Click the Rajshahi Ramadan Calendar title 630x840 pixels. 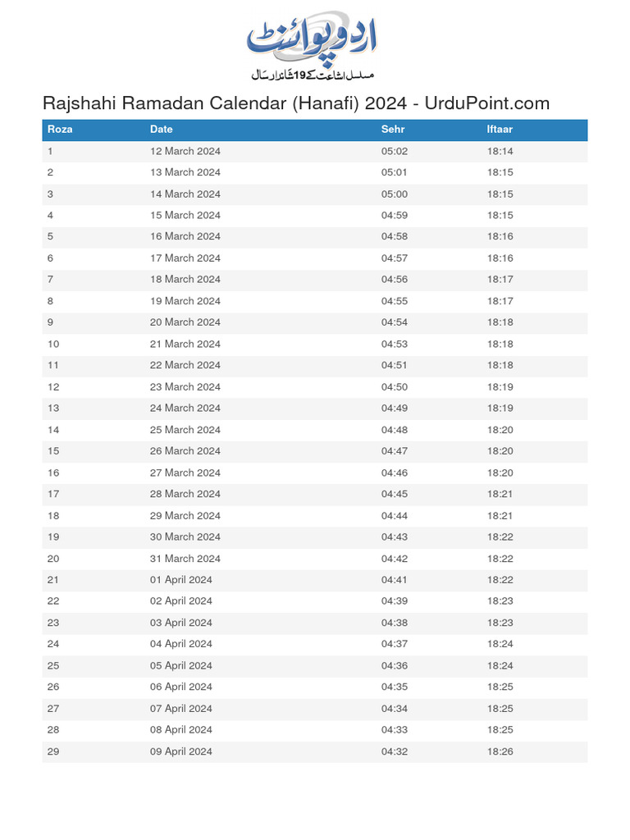pos(295,103)
